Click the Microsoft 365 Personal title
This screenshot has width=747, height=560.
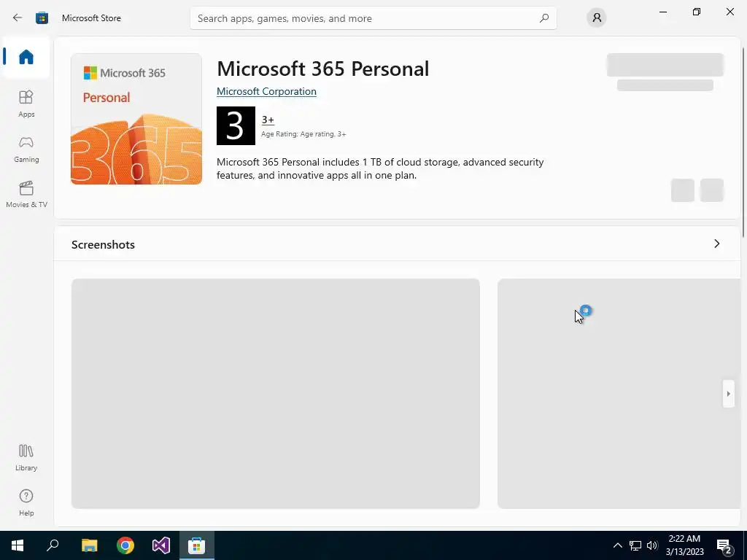point(322,69)
